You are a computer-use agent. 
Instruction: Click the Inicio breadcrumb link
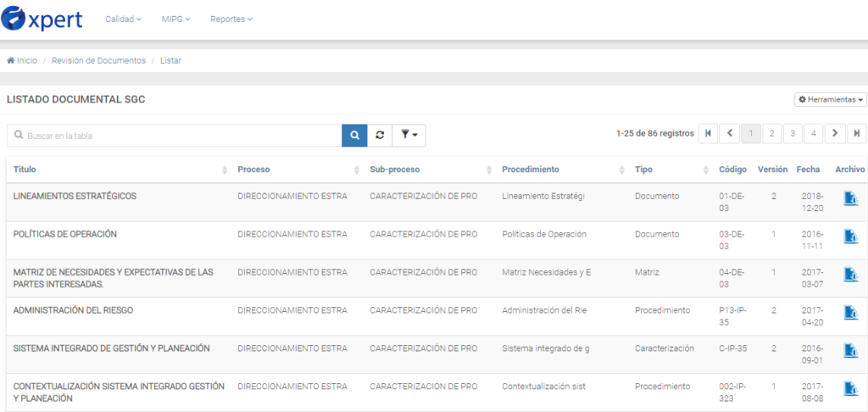point(23,60)
